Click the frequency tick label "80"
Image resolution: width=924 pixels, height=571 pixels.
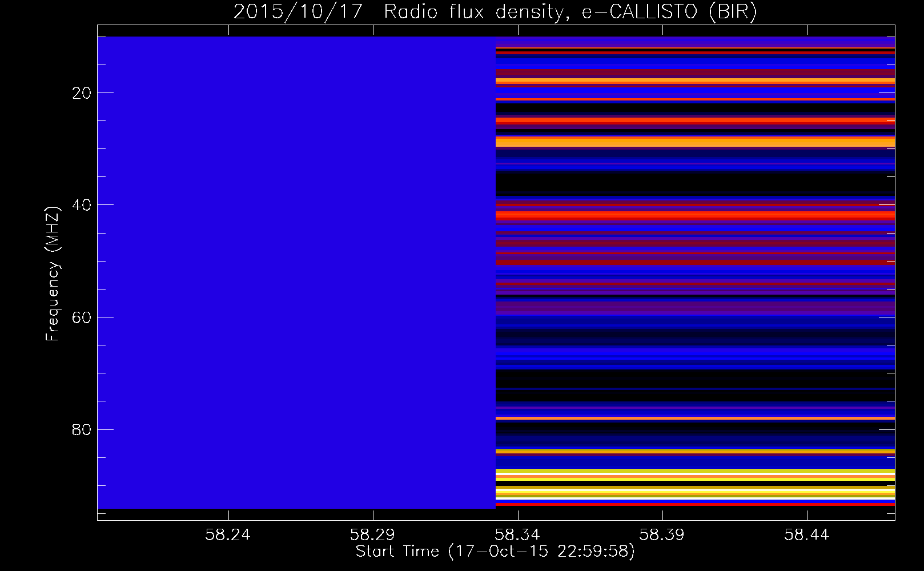82,429
